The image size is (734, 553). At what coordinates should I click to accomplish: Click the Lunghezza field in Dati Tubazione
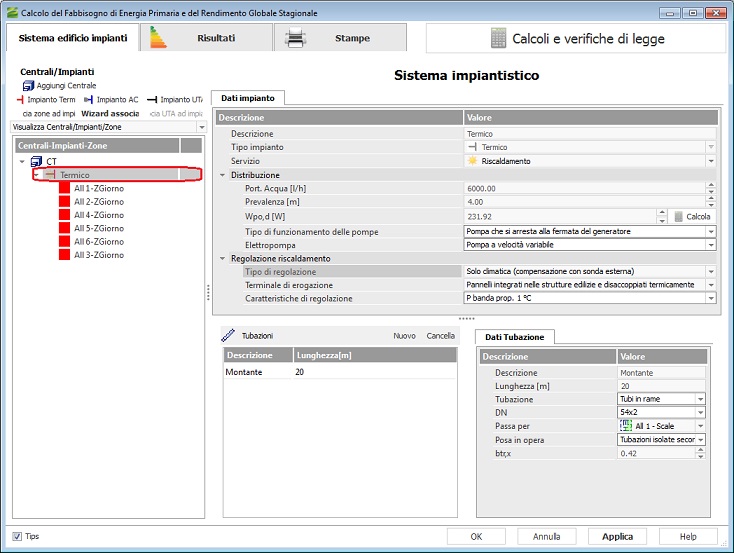660,386
